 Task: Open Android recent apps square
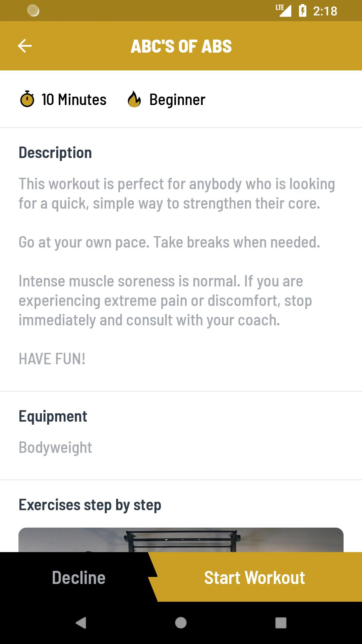pos(281,623)
